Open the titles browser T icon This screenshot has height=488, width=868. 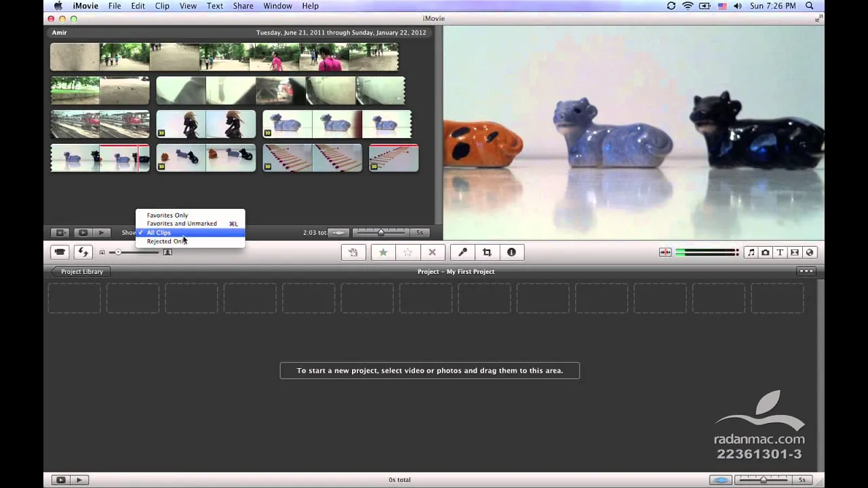tap(780, 252)
